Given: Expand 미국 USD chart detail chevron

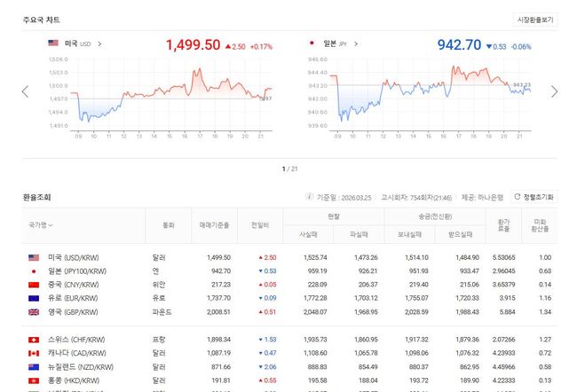Looking at the screenshot, I should click(x=99, y=43).
